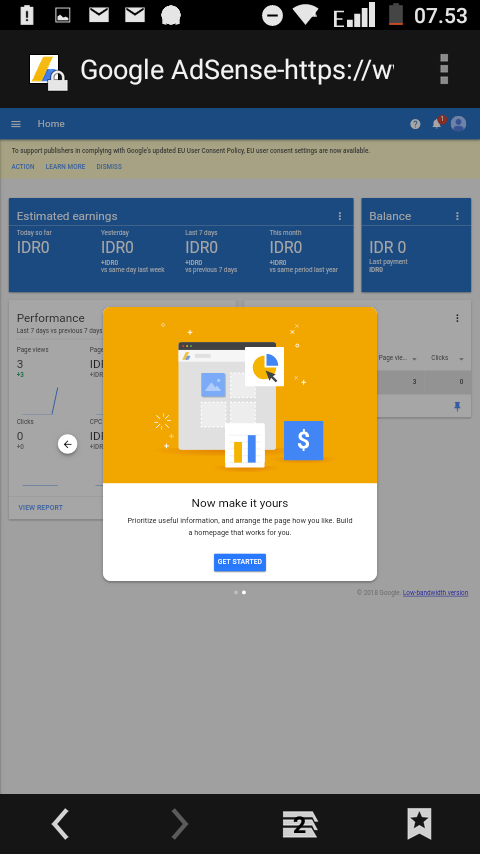The image size is (480, 854).
Task: Open VIEW REPORT link in Performance
Action: click(40, 508)
